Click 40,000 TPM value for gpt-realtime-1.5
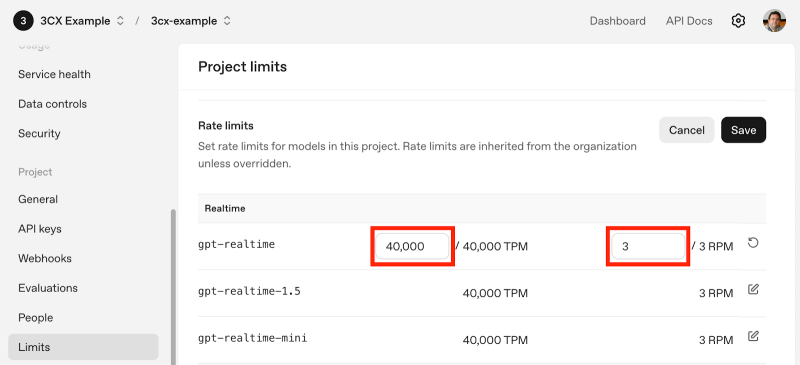 tap(495, 294)
